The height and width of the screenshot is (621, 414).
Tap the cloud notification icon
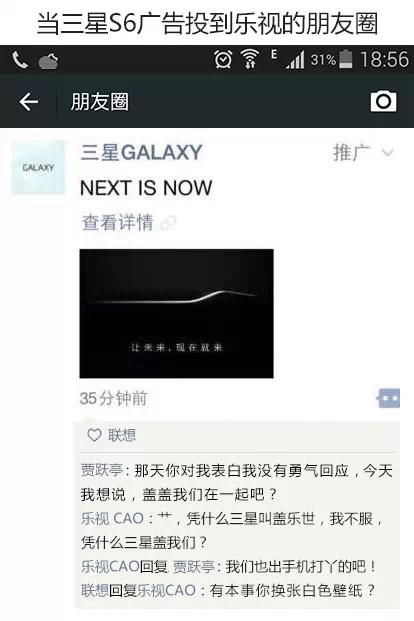coord(48,61)
